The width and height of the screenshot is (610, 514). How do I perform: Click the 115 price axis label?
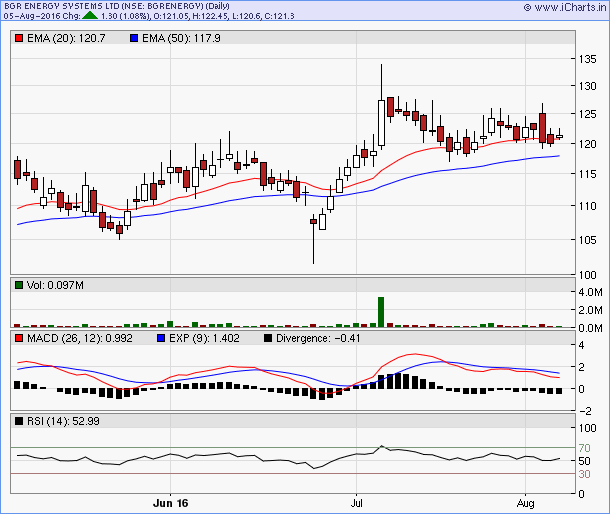coord(587,174)
